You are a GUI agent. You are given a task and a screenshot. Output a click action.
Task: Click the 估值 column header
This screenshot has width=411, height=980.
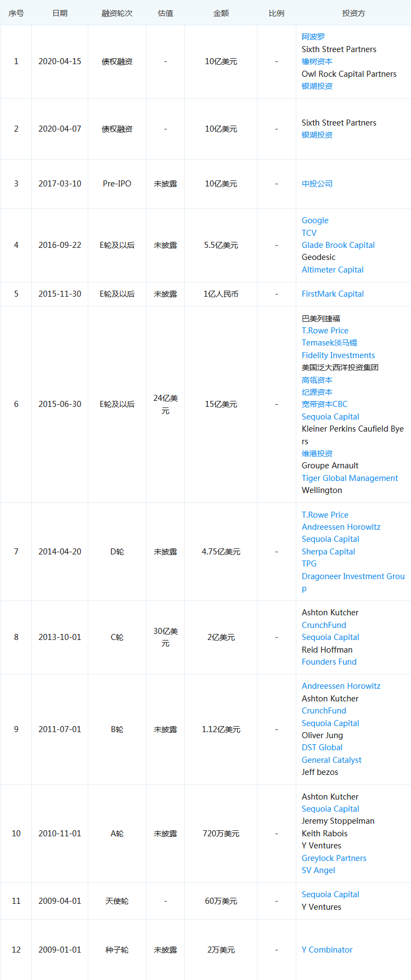pyautogui.click(x=165, y=13)
